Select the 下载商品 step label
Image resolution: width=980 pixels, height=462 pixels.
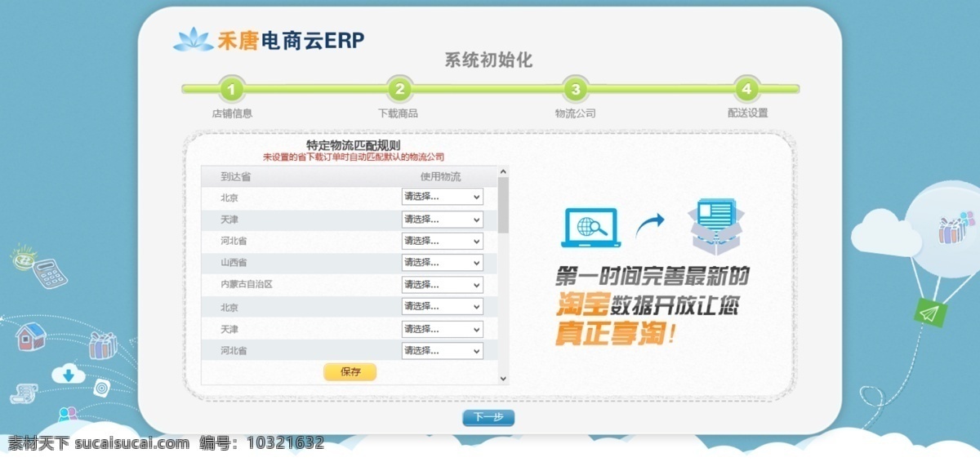[x=398, y=113]
